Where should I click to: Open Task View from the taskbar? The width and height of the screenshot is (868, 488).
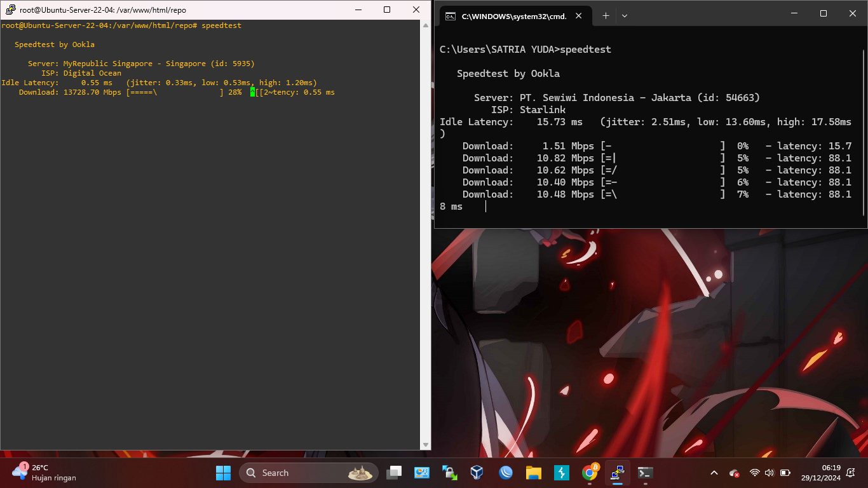[395, 473]
